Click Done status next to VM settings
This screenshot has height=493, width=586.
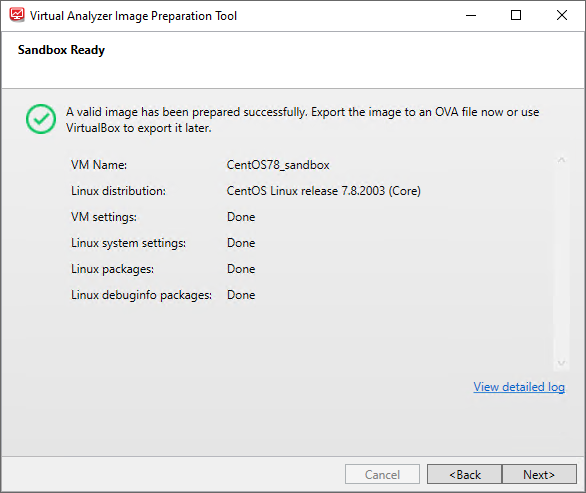241,217
